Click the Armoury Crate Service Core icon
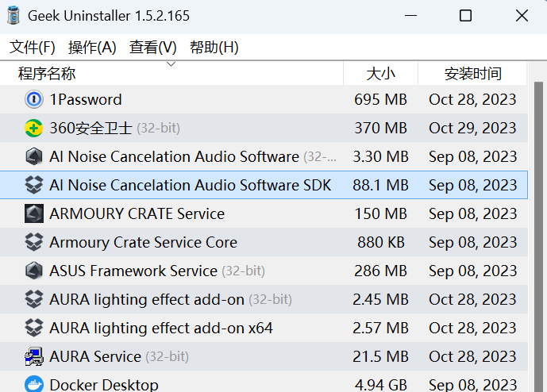Screen dimensions: 547x392 click(33, 242)
